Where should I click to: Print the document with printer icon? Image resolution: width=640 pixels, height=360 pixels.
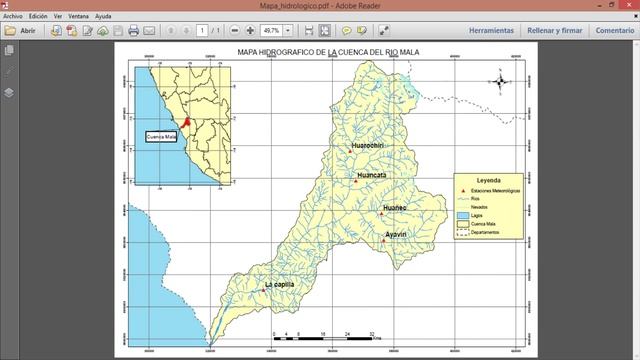click(x=133, y=31)
